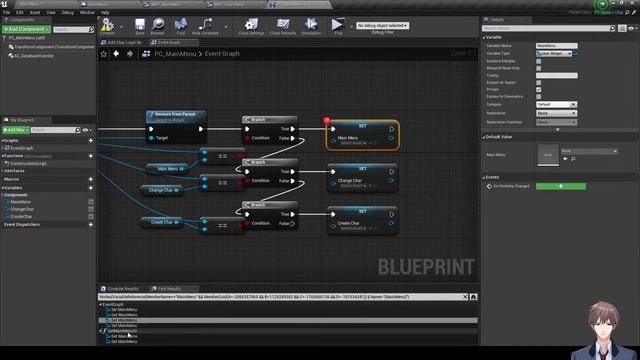Image resolution: width=640 pixels, height=360 pixels.
Task: Click the graph bookmark star icon
Action: (104, 54)
